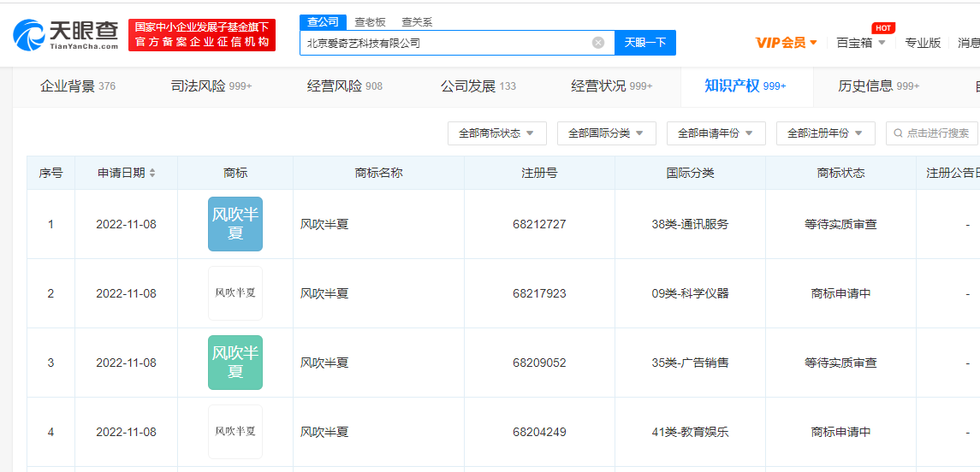Click the 商标名称 column header
Image resolution: width=980 pixels, height=472 pixels.
(x=378, y=173)
